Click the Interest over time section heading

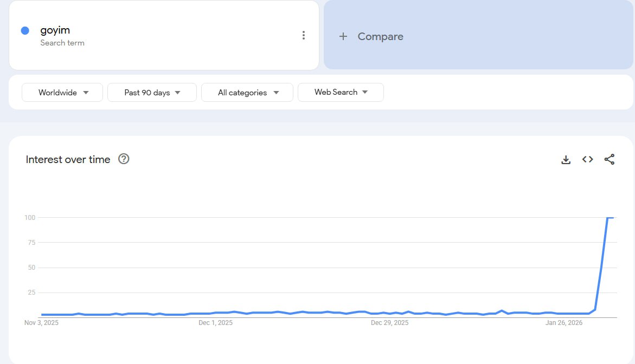[67, 159]
